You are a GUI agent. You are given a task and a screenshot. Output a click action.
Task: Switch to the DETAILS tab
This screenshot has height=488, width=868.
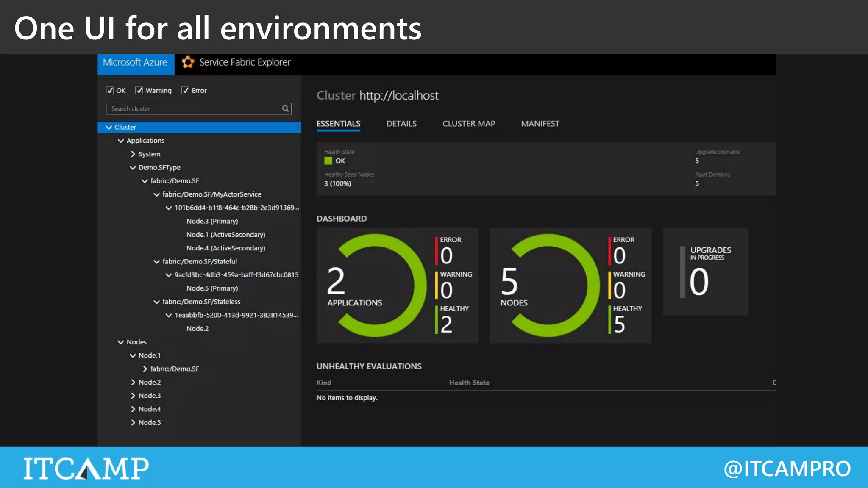coord(401,124)
